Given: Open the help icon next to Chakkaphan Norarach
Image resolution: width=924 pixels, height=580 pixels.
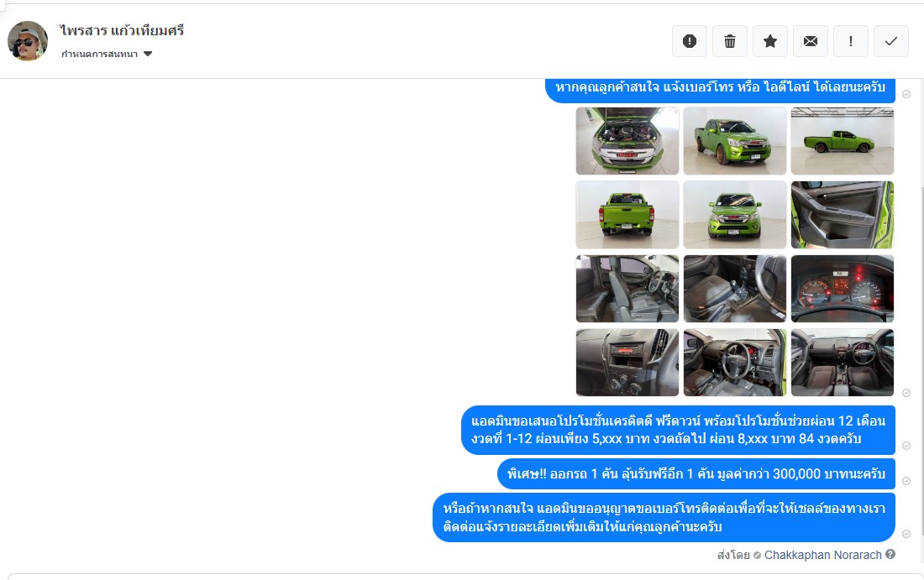Looking at the screenshot, I should coord(890,554).
